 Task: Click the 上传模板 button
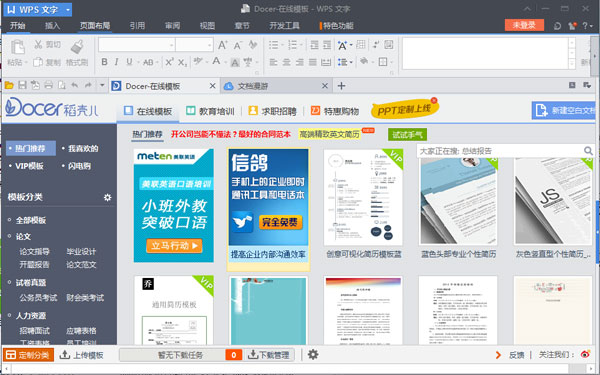click(82, 355)
